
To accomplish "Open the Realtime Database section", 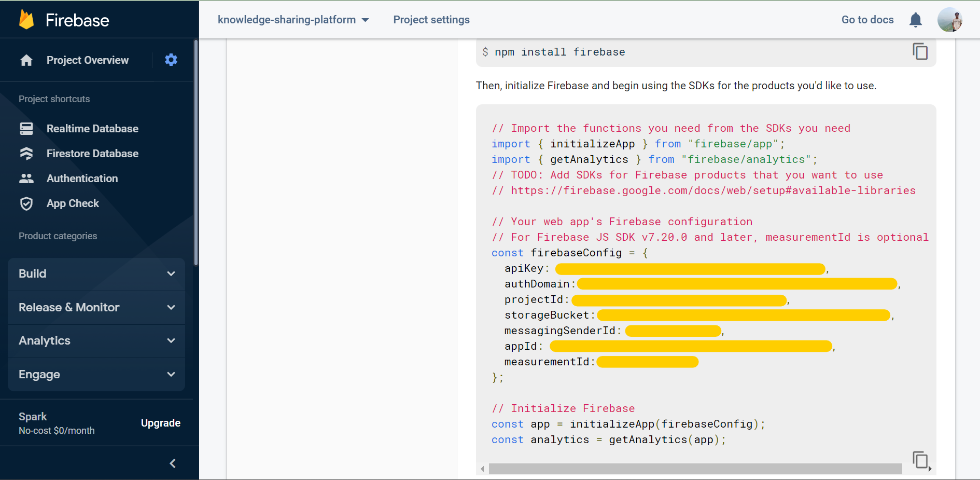I will point(92,128).
